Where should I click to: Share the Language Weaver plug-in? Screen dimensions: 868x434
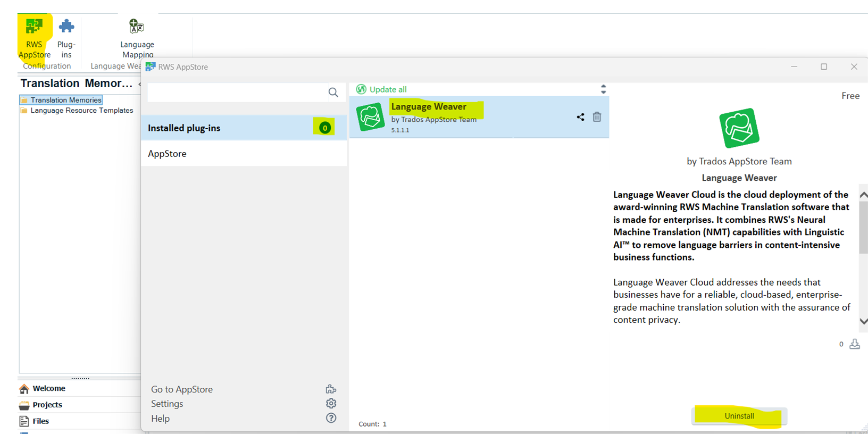tap(580, 117)
